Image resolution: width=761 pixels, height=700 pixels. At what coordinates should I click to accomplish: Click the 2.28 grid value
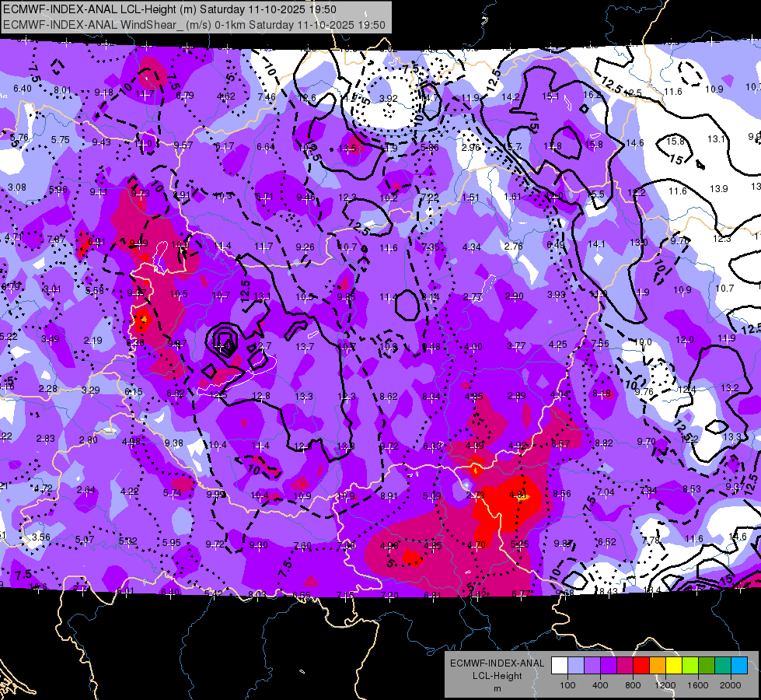48,389
